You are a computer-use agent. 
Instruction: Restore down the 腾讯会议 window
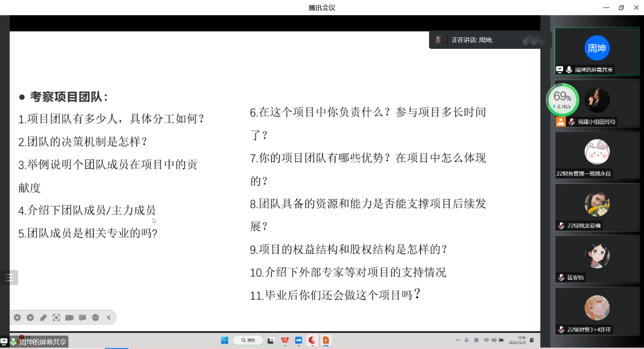click(x=621, y=8)
